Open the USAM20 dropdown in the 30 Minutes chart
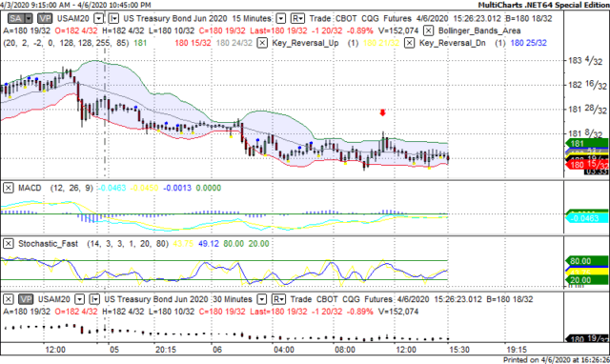 [x=80, y=299]
